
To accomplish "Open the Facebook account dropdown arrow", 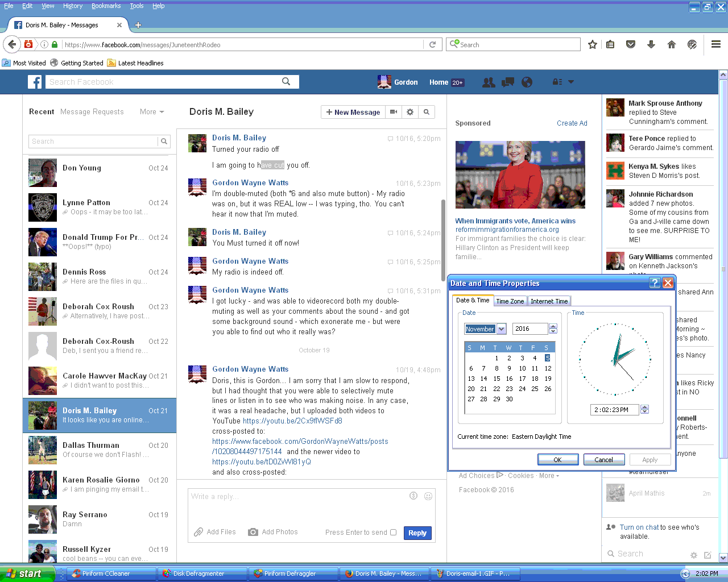I will [x=571, y=82].
